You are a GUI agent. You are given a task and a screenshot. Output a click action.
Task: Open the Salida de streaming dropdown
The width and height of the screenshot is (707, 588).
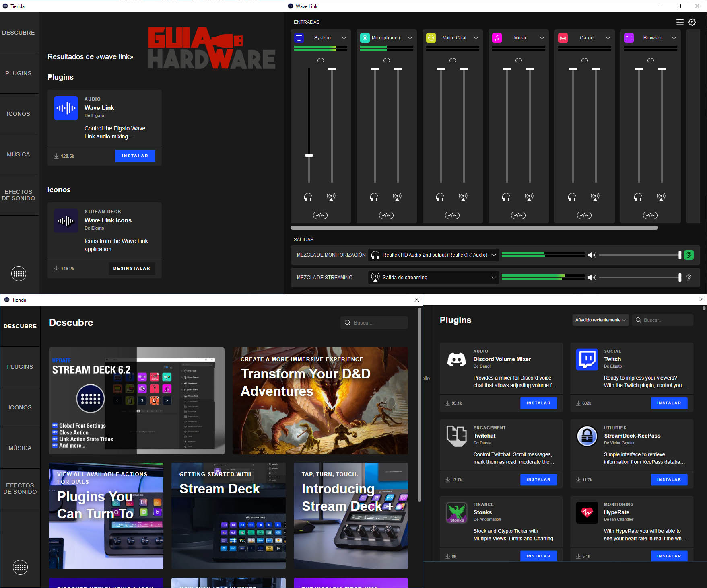pos(434,278)
